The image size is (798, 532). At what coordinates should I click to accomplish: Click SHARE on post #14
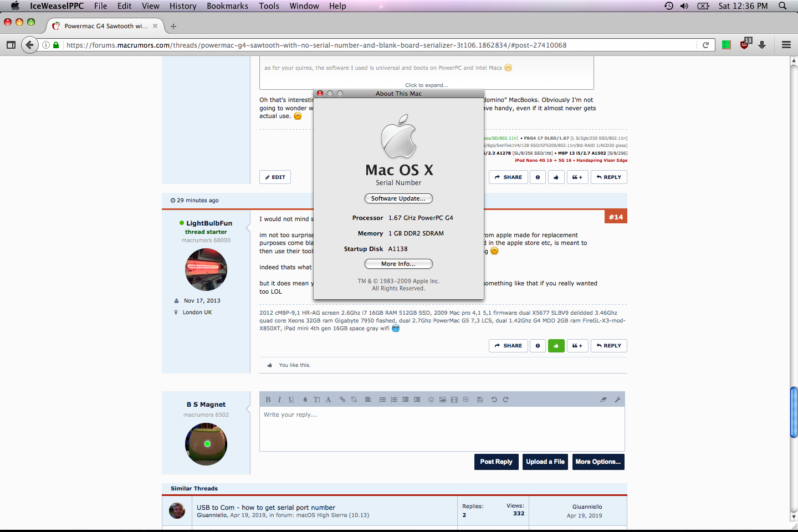(508, 346)
